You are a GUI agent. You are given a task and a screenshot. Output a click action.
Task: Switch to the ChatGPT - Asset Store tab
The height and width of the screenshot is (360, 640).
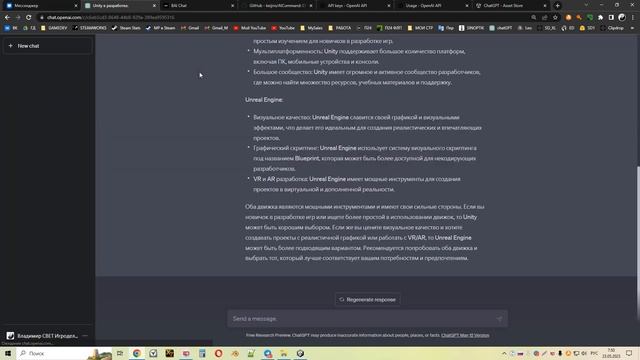511,6
